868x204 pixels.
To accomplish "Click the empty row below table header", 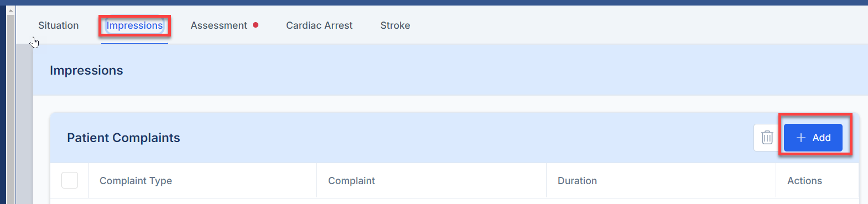I will point(454,201).
